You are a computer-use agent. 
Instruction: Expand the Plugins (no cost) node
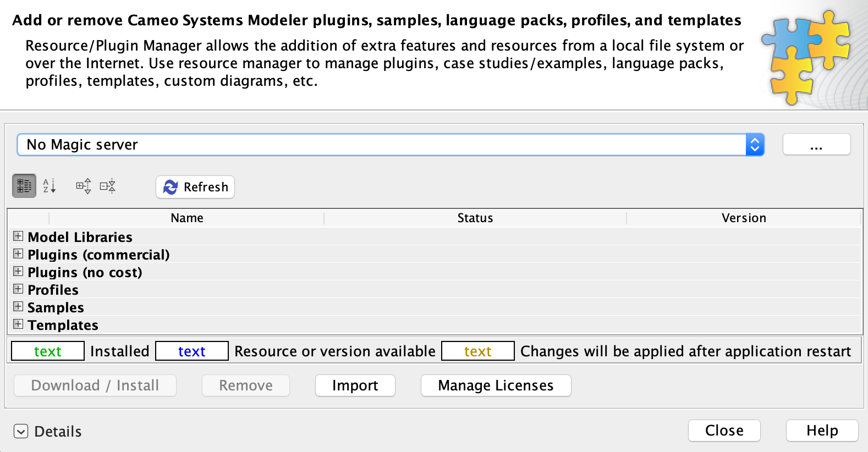[x=18, y=272]
